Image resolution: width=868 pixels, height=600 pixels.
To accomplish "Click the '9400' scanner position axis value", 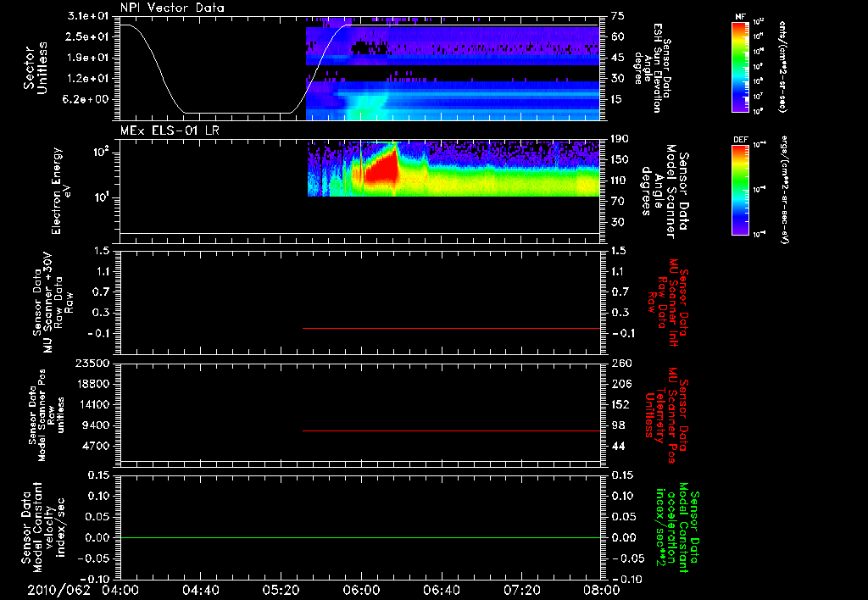I will (x=97, y=425).
